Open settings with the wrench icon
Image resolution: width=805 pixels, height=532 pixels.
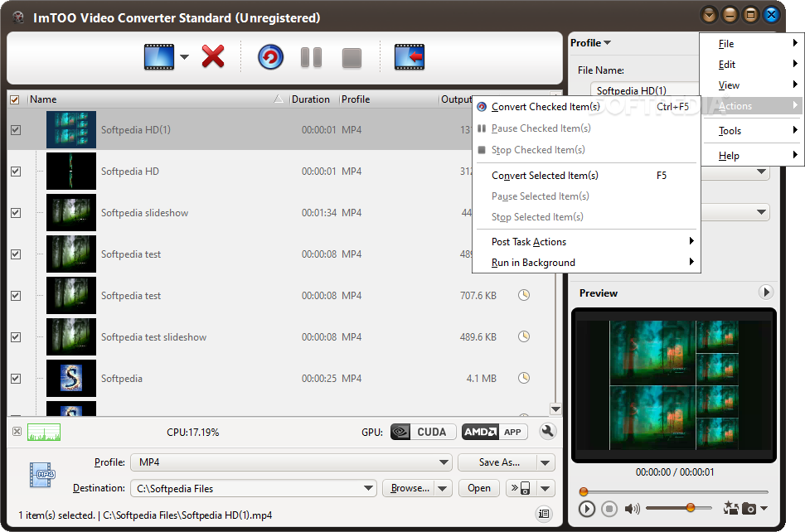tap(548, 432)
